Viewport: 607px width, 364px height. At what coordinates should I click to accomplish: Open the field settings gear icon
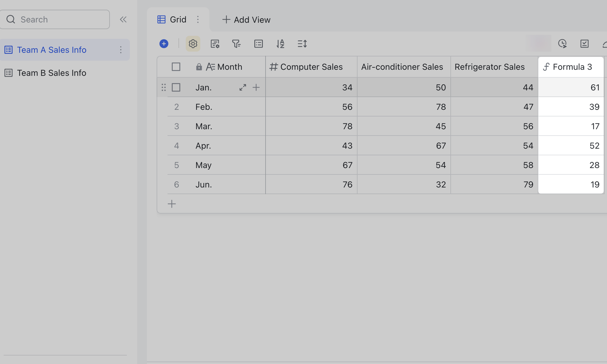(x=193, y=44)
